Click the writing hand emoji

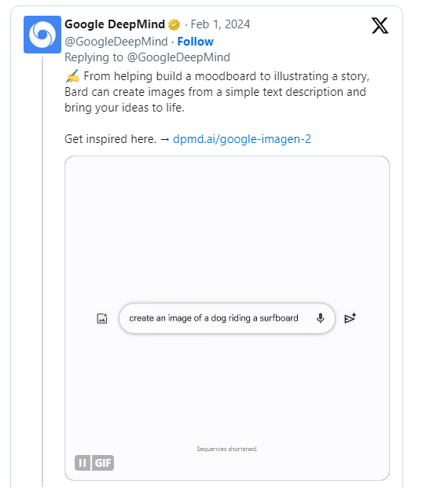click(x=72, y=76)
